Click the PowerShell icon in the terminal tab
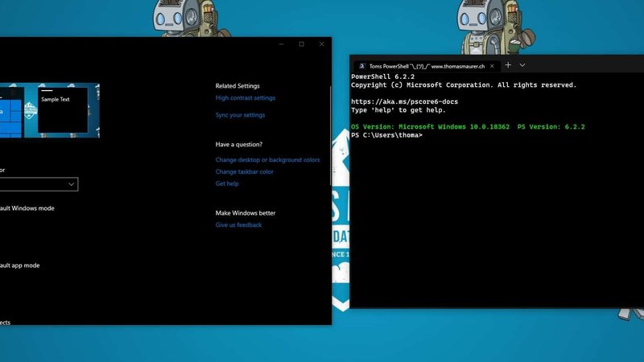Screen dimensions: 644x362 click(x=361, y=65)
